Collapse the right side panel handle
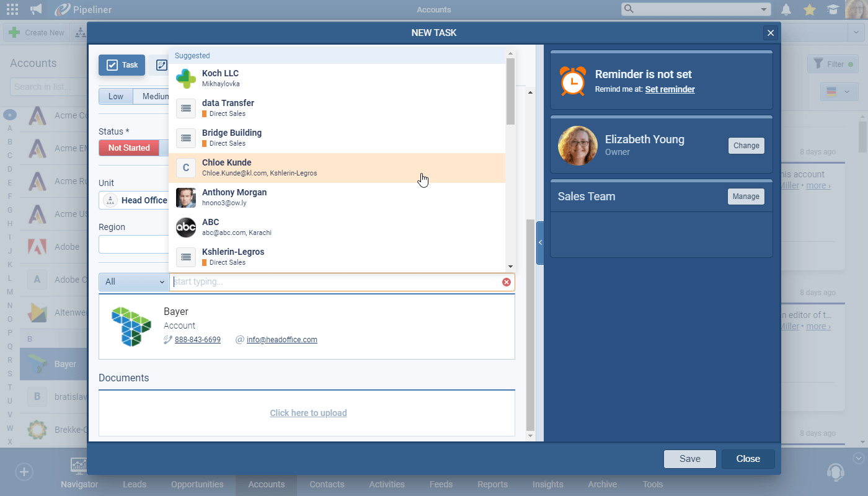The height and width of the screenshot is (496, 868). click(x=540, y=242)
